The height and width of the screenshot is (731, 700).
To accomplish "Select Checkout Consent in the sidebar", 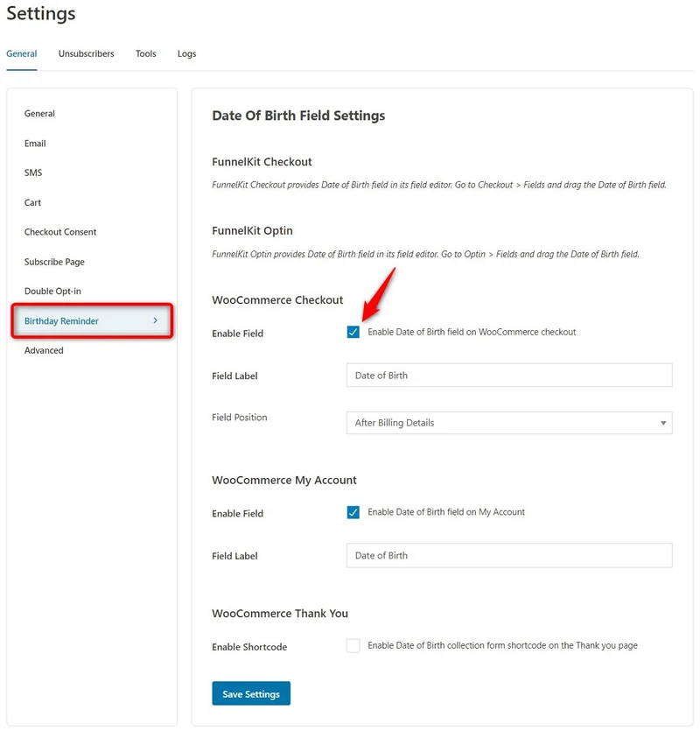I will pos(60,232).
